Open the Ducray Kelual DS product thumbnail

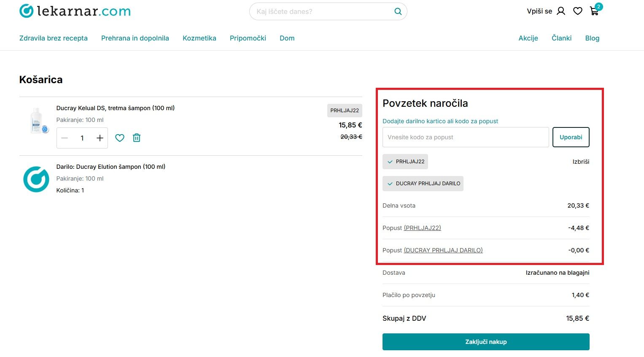coord(37,121)
